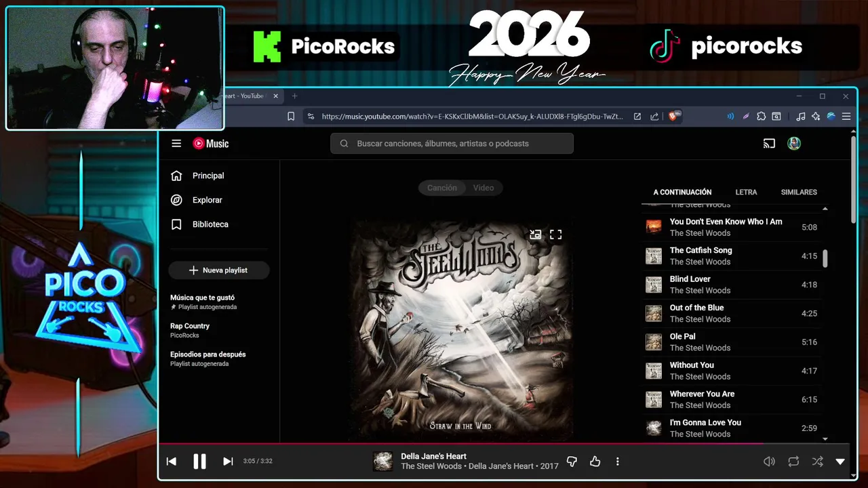
Task: Create a Nueva playlist
Action: click(x=218, y=270)
